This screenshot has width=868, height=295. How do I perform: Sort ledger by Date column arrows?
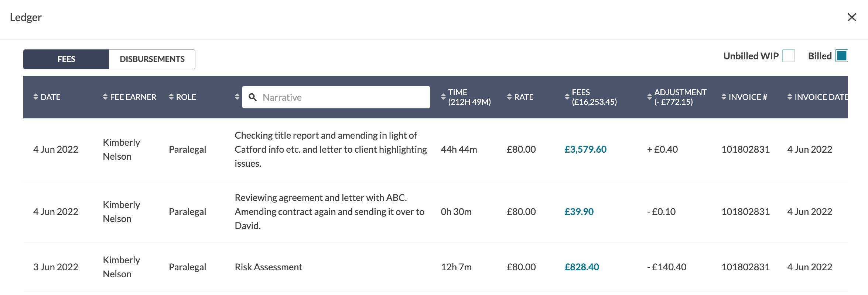[35, 97]
